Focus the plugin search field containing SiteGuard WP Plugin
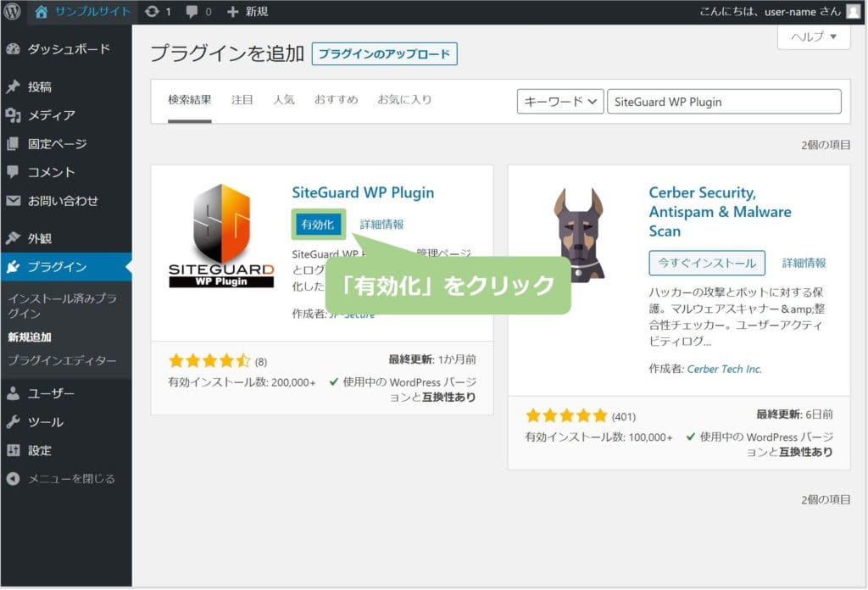Viewport: 868px width, 590px height. pyautogui.click(x=724, y=102)
